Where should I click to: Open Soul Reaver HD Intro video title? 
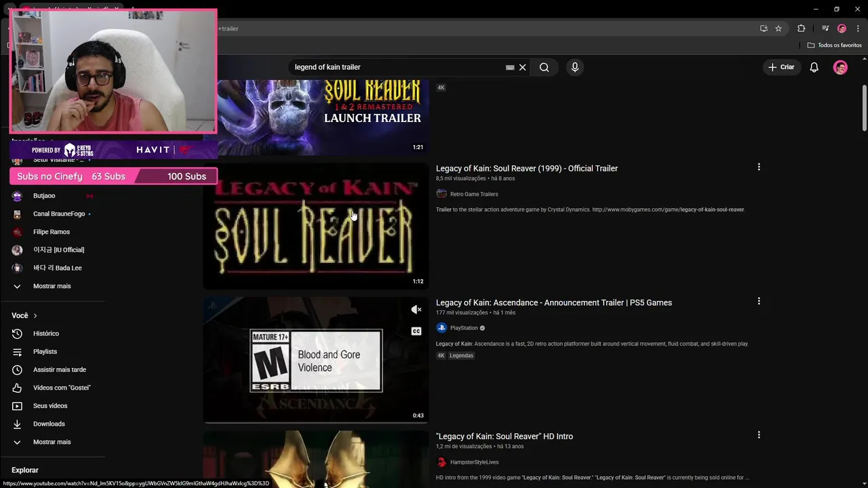[x=505, y=436]
